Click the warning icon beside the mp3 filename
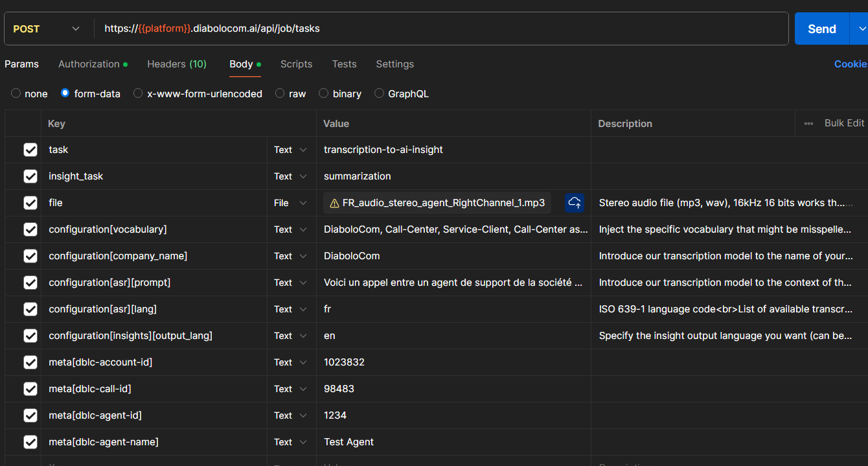Viewport: 868px width, 466px height. pos(334,204)
